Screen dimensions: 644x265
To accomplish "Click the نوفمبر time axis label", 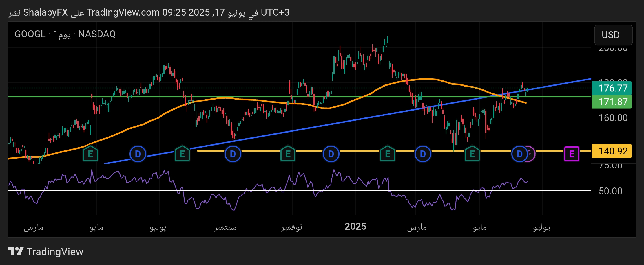I will (291, 227).
